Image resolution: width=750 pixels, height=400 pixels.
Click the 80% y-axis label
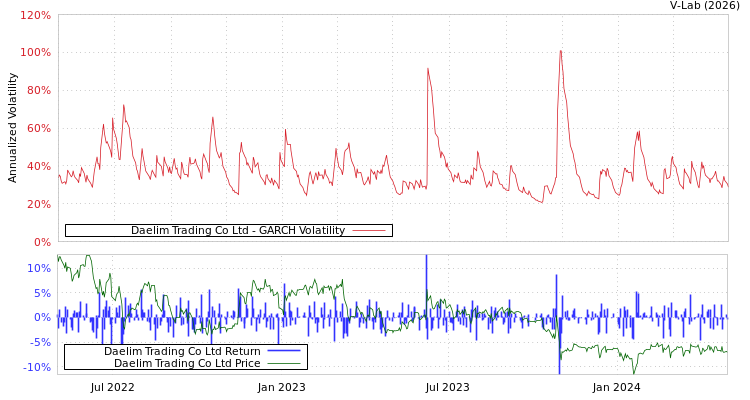click(x=38, y=91)
